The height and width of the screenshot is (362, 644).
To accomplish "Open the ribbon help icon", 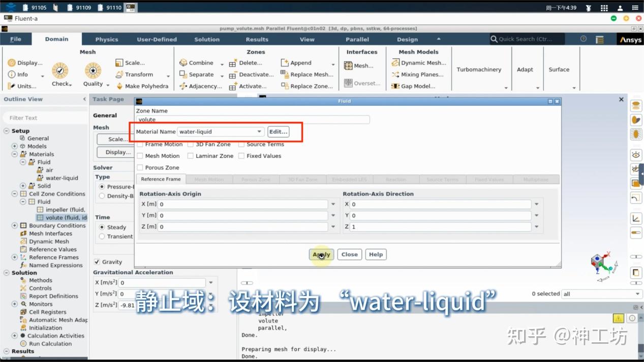I will pos(584,39).
